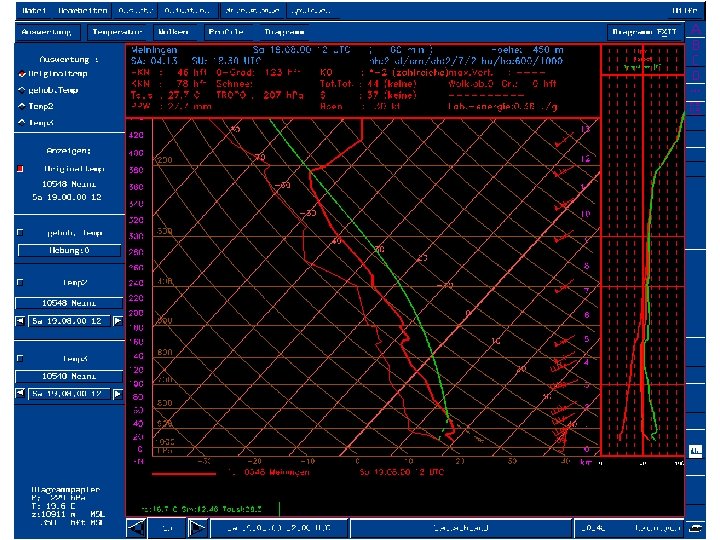Step Temp3 date forward arrow
The width and height of the screenshot is (720, 540).
[x=118, y=394]
